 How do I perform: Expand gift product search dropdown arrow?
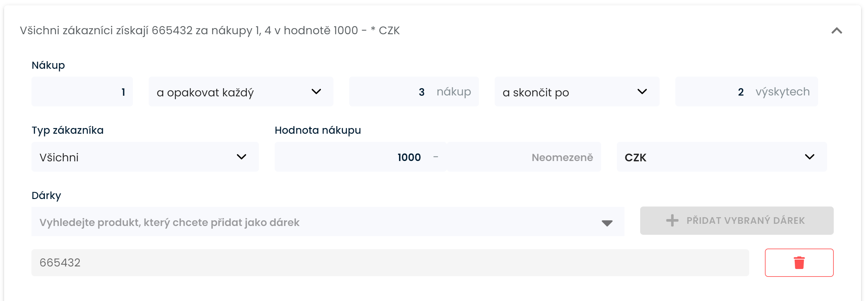[x=607, y=223]
